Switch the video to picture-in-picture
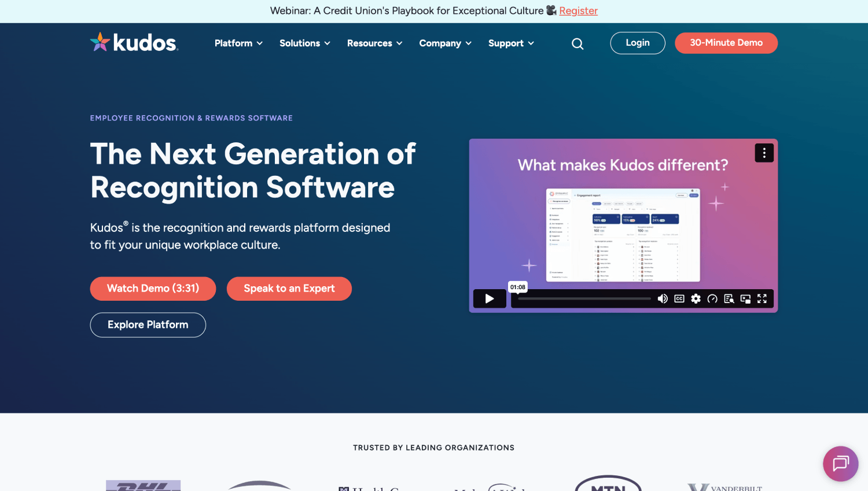 [x=745, y=298]
